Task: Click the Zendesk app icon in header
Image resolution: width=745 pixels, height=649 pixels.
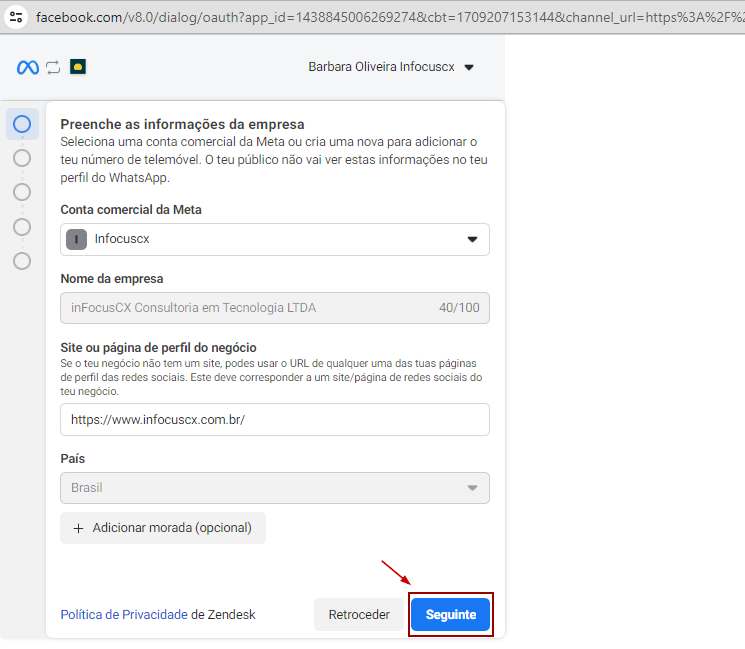Action: (x=78, y=67)
